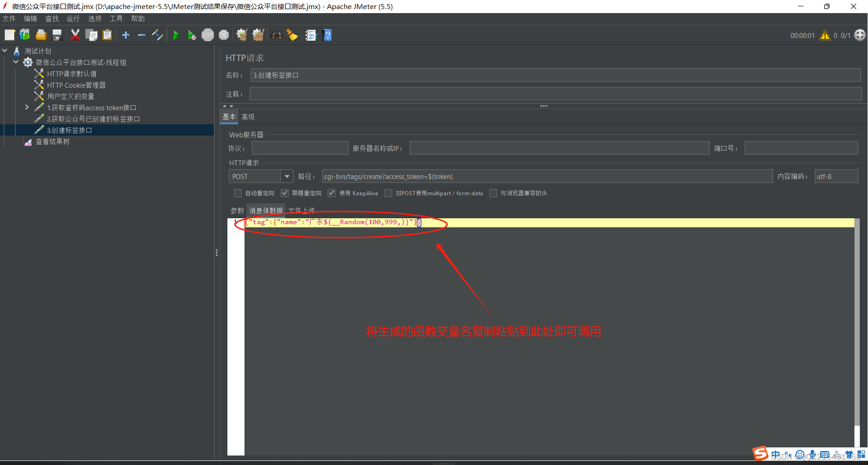Click the split pane down arrow above 基本

pos(231,106)
